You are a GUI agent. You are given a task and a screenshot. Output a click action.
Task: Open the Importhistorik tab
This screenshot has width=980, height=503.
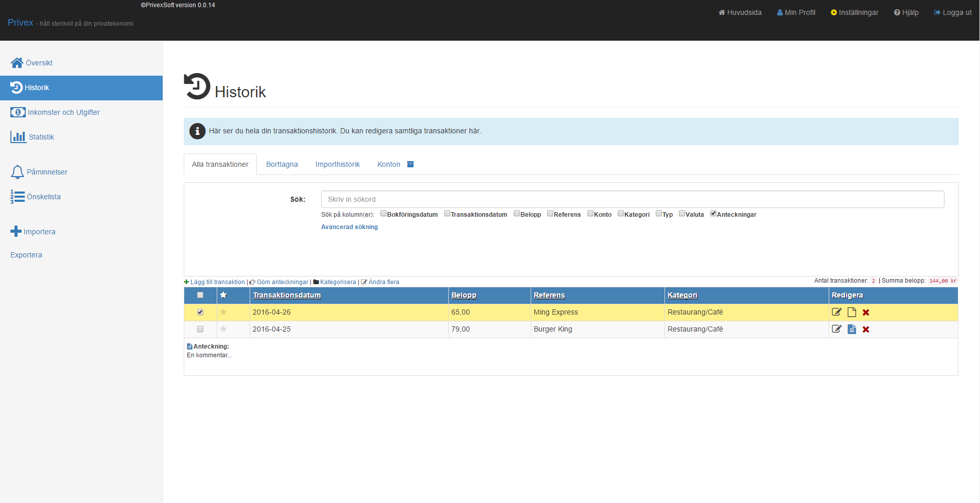point(337,164)
